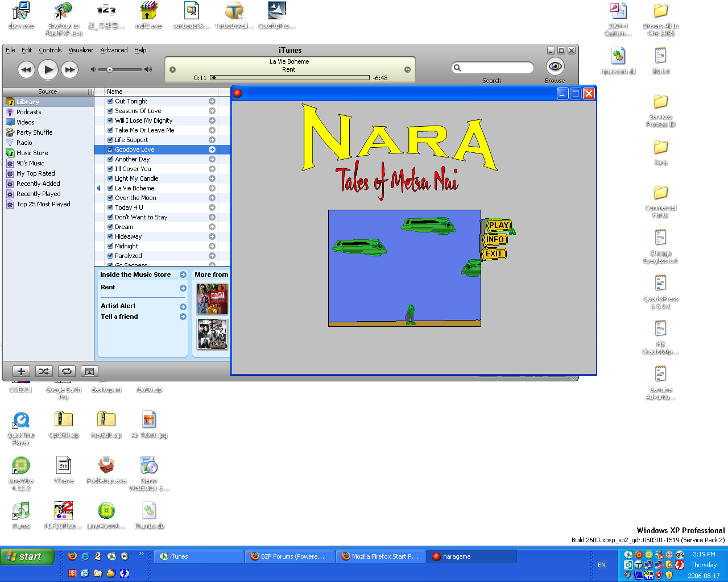The width and height of the screenshot is (728, 582).
Task: Open the Controls menu in iTunes
Action: tap(50, 50)
